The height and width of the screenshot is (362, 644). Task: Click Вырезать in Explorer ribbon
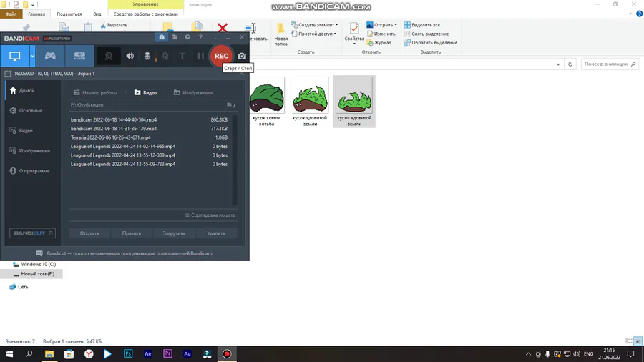tap(114, 25)
